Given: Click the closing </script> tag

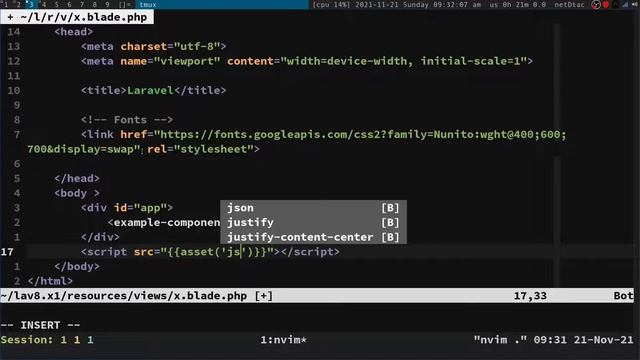Looking at the screenshot, I should coord(310,252).
